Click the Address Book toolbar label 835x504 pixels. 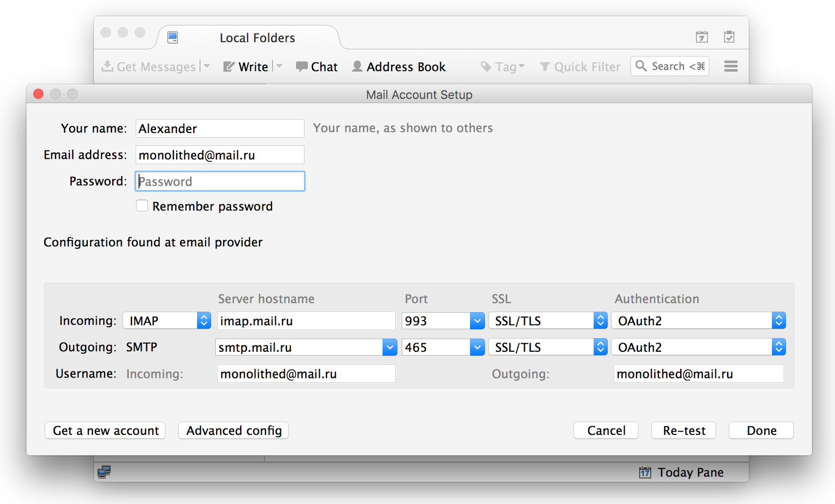406,67
